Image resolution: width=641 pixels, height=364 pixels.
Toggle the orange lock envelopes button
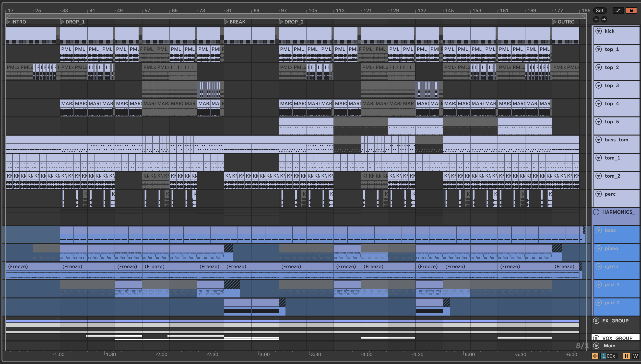631,11
